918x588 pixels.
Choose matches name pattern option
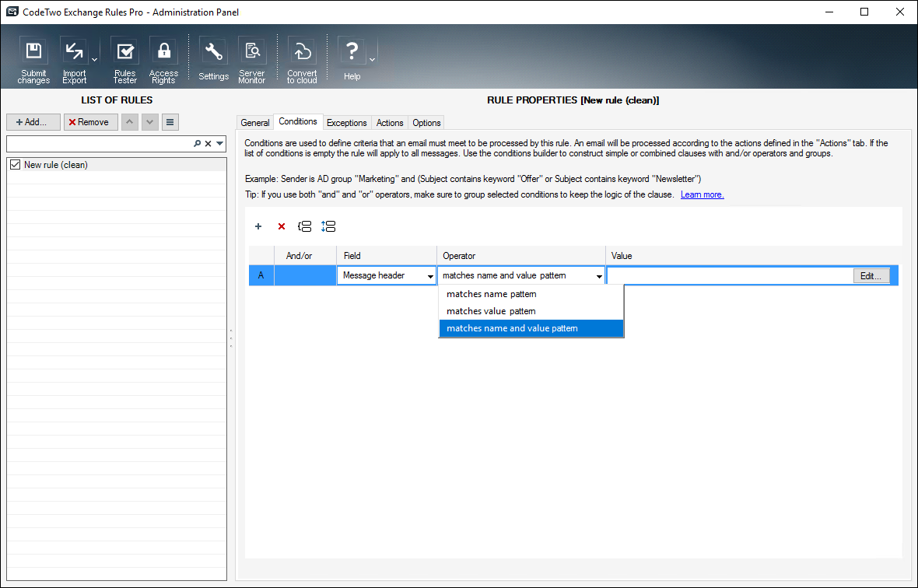click(531, 294)
